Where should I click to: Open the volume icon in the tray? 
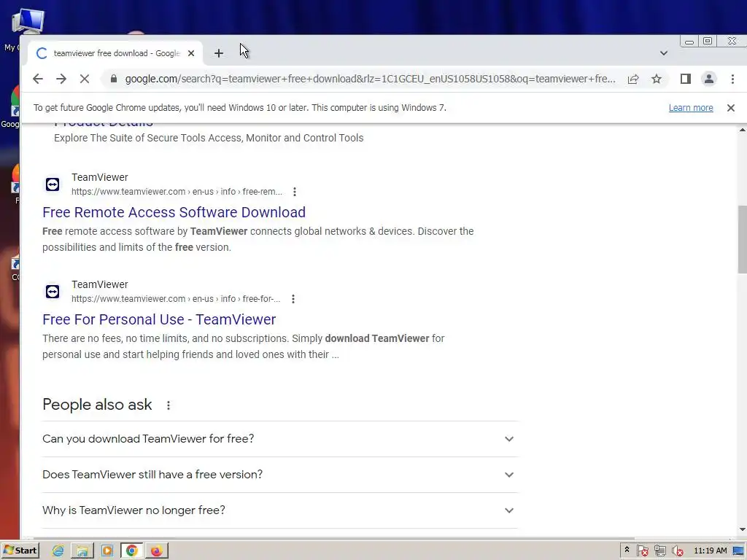tap(677, 551)
